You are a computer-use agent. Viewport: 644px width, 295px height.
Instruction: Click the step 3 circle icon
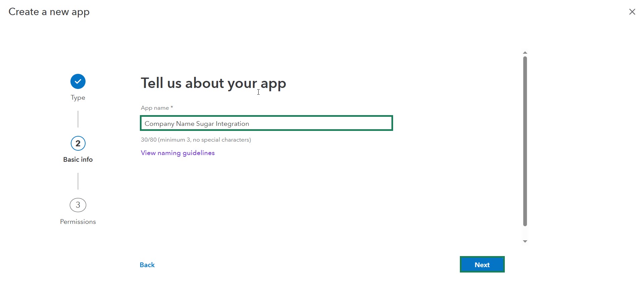coord(78,205)
